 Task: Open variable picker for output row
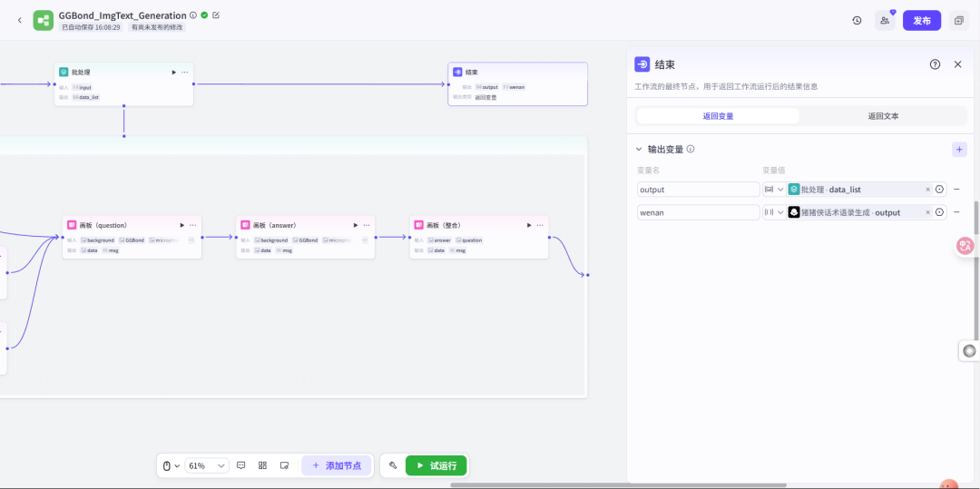pyautogui.click(x=939, y=190)
